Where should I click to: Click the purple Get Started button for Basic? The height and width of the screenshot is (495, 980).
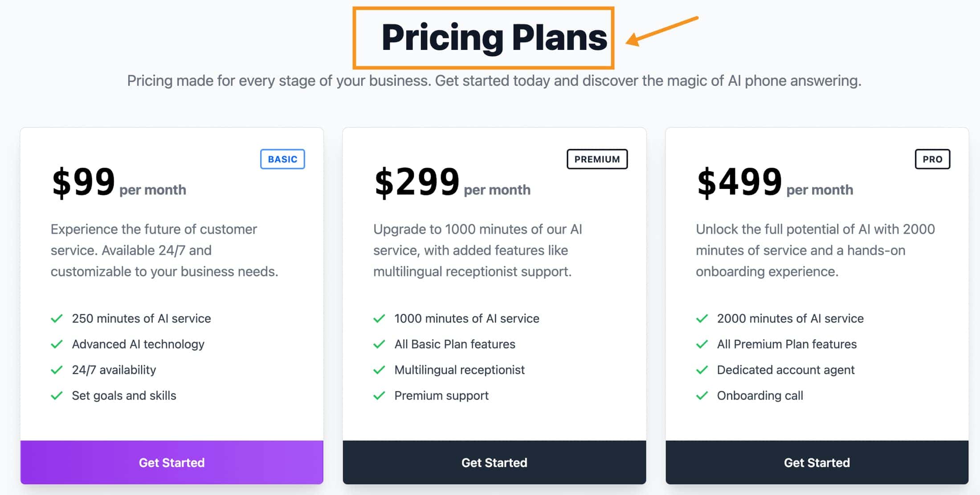click(x=172, y=462)
